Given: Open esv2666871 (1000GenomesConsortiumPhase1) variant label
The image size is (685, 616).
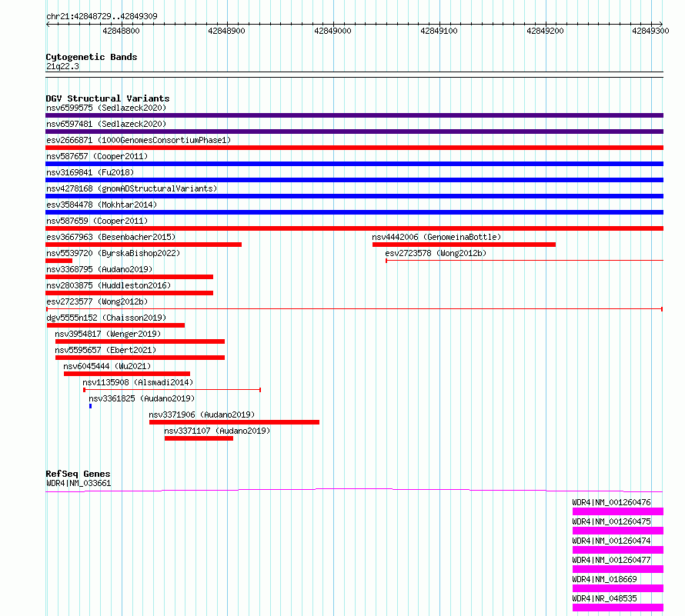Looking at the screenshot, I should 139,140.
